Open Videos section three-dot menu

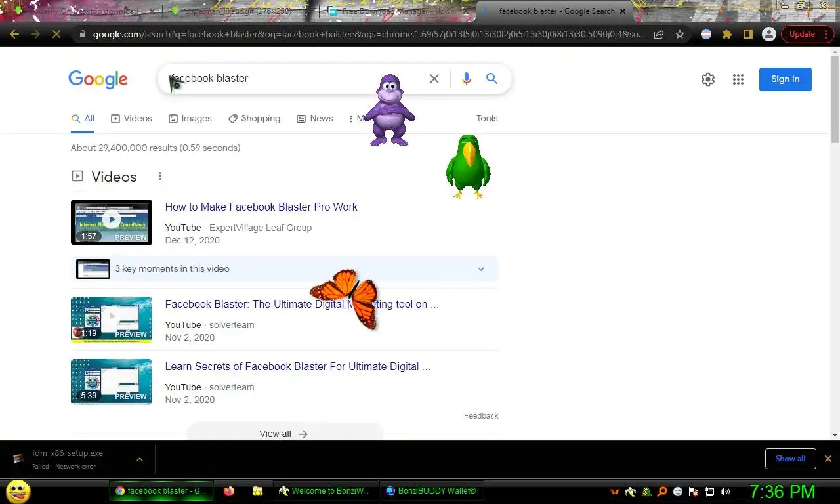pos(160,176)
